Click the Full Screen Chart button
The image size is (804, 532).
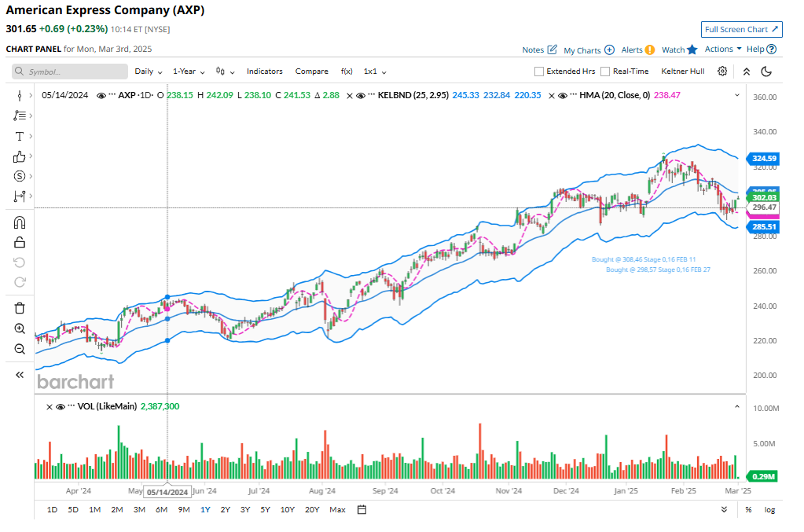pyautogui.click(x=741, y=30)
